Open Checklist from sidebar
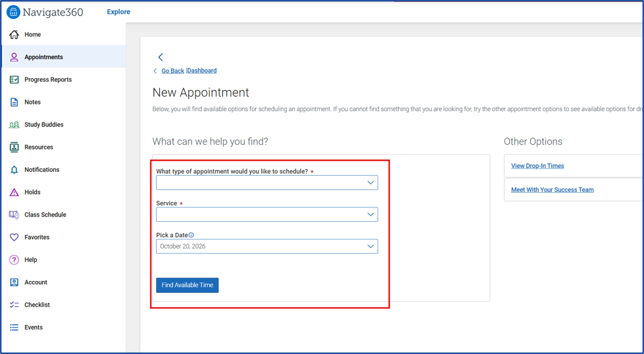 [63, 305]
